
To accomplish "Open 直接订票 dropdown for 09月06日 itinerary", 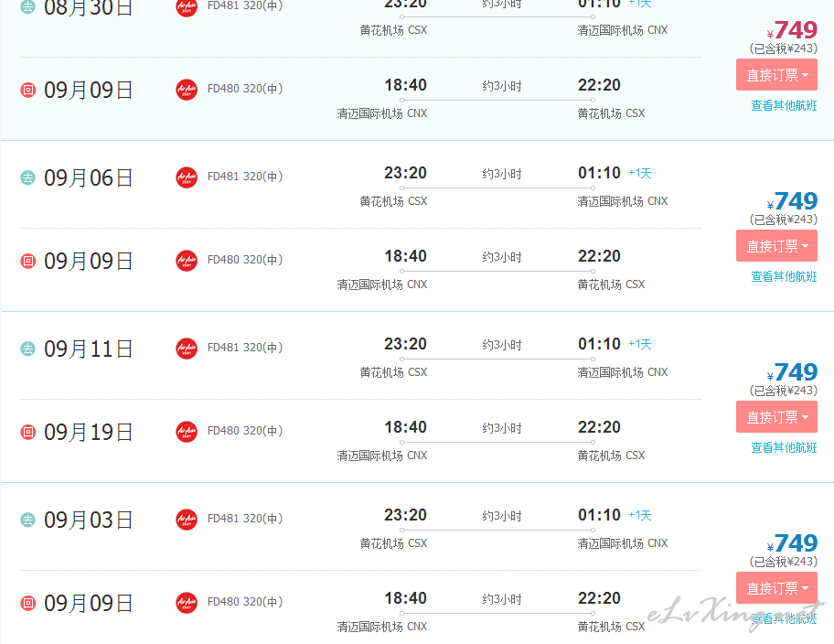I will coord(776,246).
